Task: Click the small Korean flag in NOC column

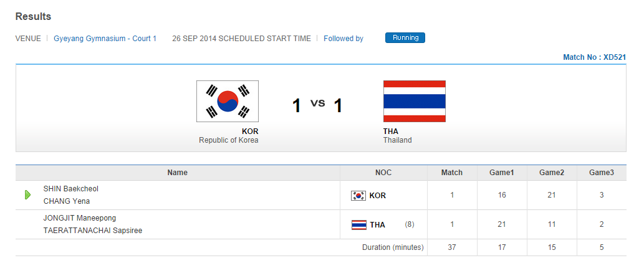Action: point(358,196)
